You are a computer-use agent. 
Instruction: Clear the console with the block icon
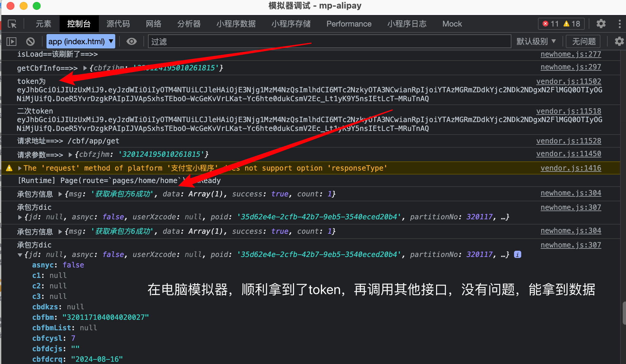click(x=30, y=42)
